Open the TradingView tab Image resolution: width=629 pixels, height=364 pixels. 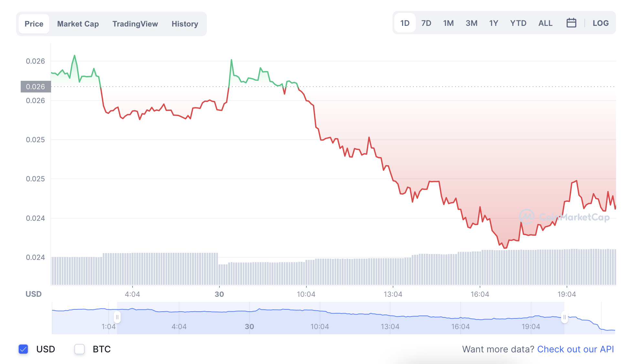pos(135,24)
